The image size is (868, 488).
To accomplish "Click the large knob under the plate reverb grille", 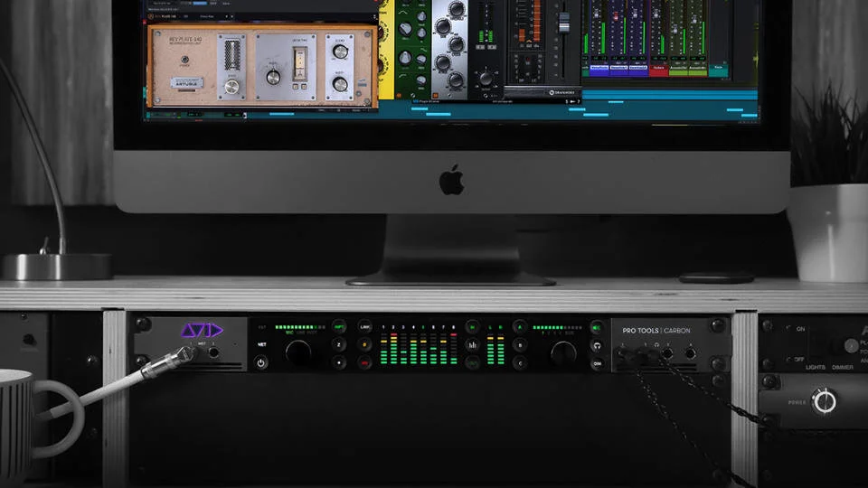I will [x=231, y=87].
